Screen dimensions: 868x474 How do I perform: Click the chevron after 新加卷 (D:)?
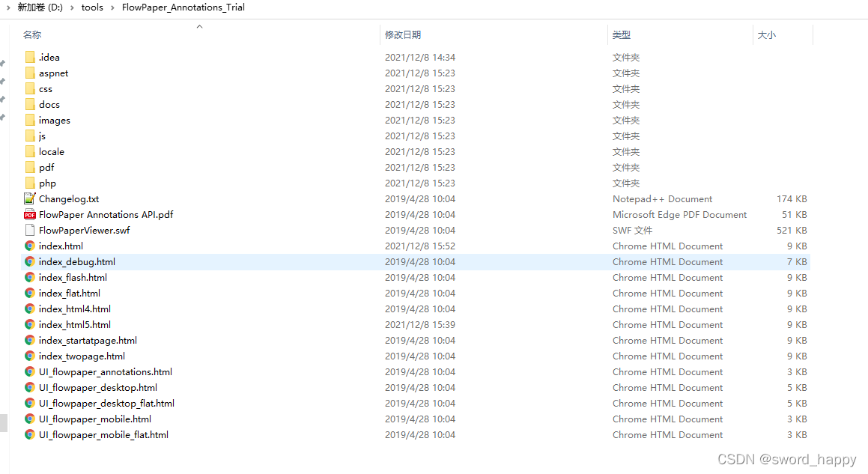73,7
